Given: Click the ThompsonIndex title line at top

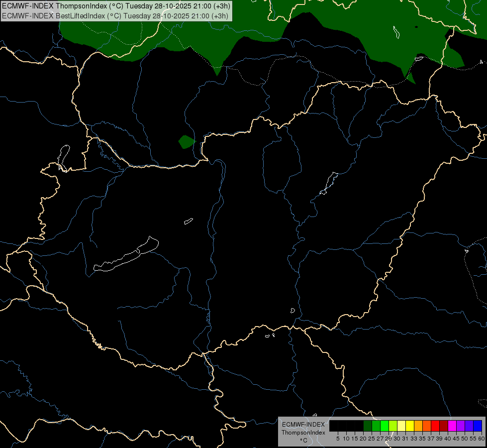Looking at the screenshot, I should pos(116,6).
